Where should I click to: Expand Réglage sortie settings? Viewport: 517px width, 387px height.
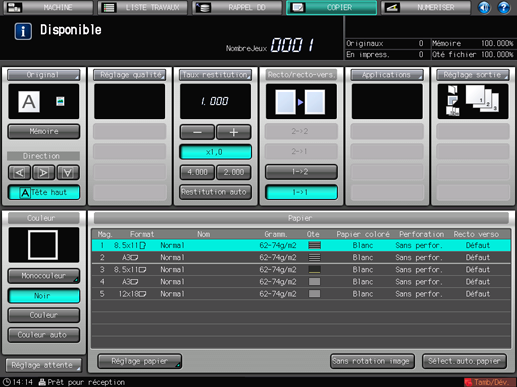tap(473, 75)
